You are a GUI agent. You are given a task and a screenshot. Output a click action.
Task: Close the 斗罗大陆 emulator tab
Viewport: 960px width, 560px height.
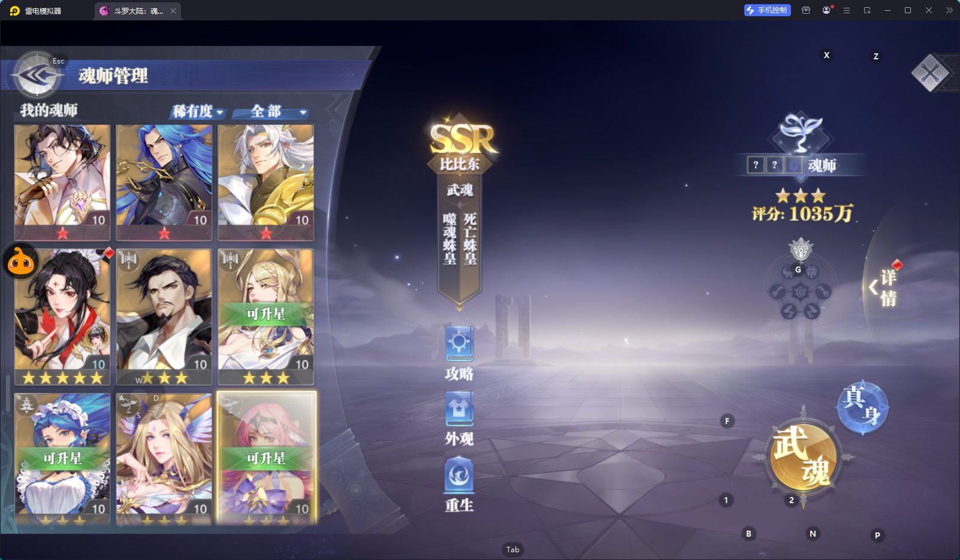(x=173, y=11)
